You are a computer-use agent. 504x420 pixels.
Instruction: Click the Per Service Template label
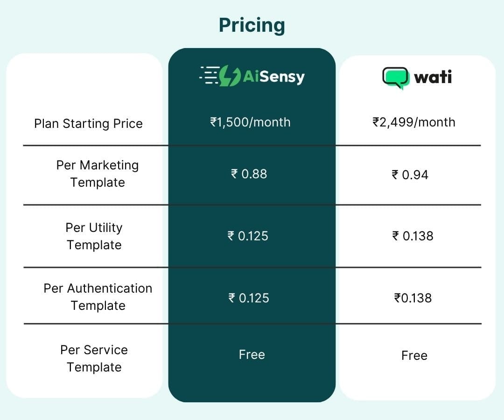pos(94,358)
